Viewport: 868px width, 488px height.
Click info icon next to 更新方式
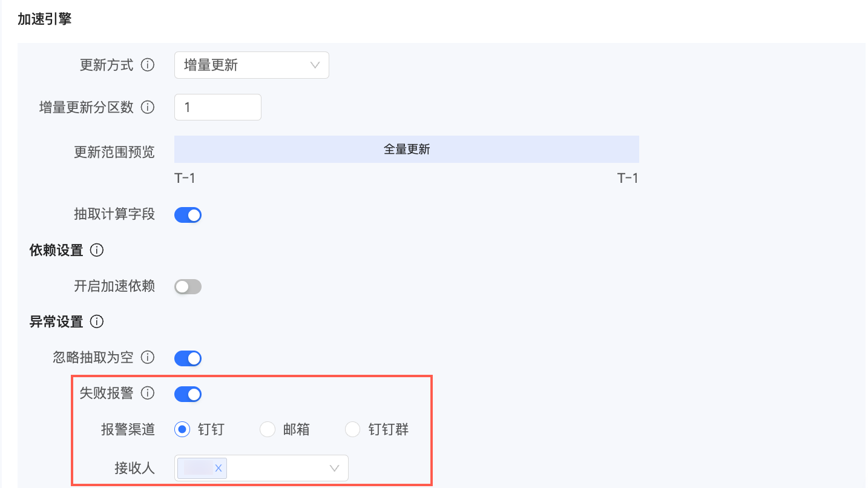click(x=147, y=65)
